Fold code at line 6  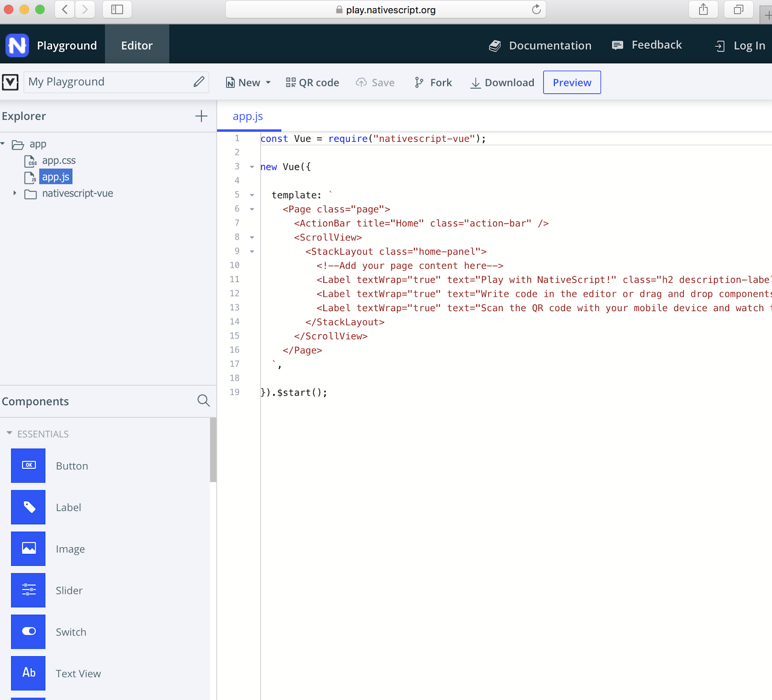252,209
